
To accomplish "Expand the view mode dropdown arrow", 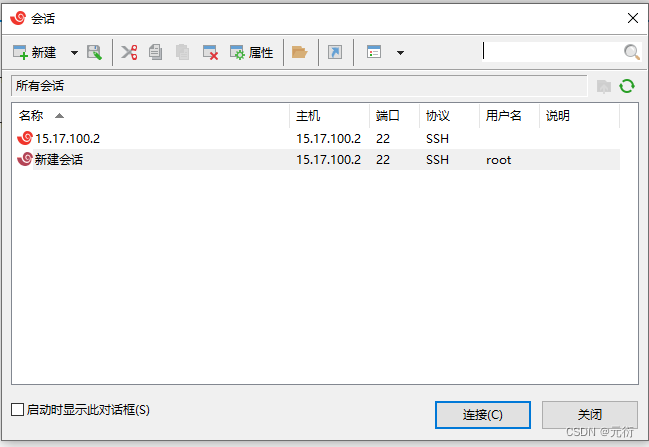I will (x=400, y=53).
